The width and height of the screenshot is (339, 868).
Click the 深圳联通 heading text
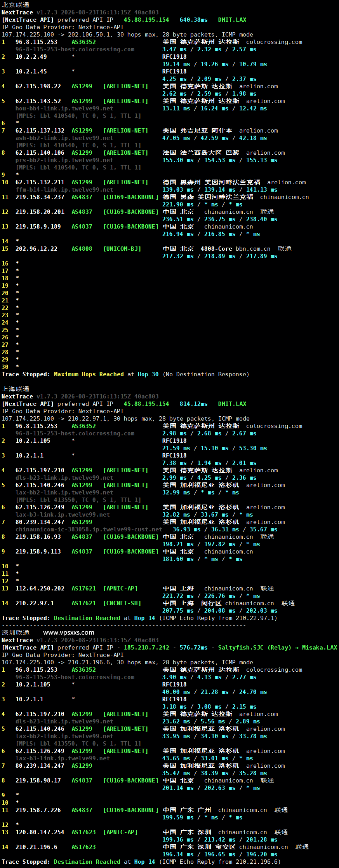coord(16,633)
